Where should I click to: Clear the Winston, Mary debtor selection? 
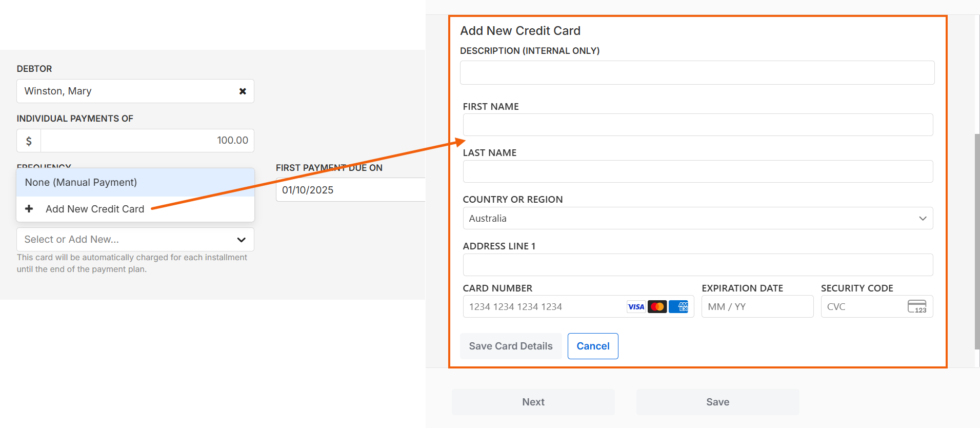point(243,91)
